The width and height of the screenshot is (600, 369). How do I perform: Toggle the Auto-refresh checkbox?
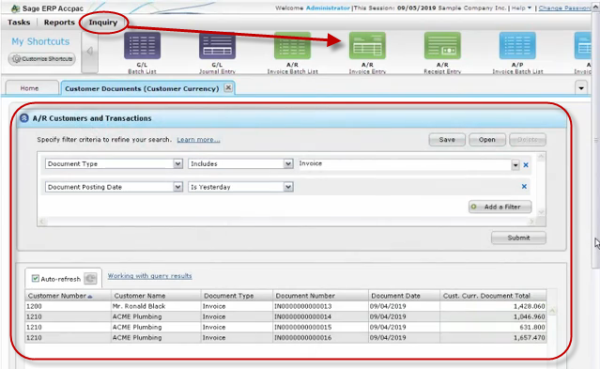coord(35,278)
